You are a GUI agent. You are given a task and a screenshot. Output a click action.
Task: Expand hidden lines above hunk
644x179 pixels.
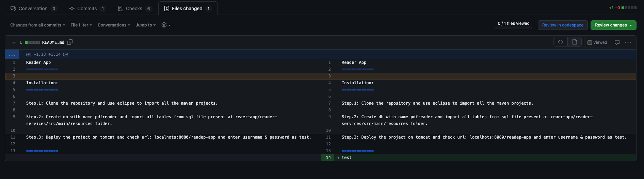coord(12,54)
